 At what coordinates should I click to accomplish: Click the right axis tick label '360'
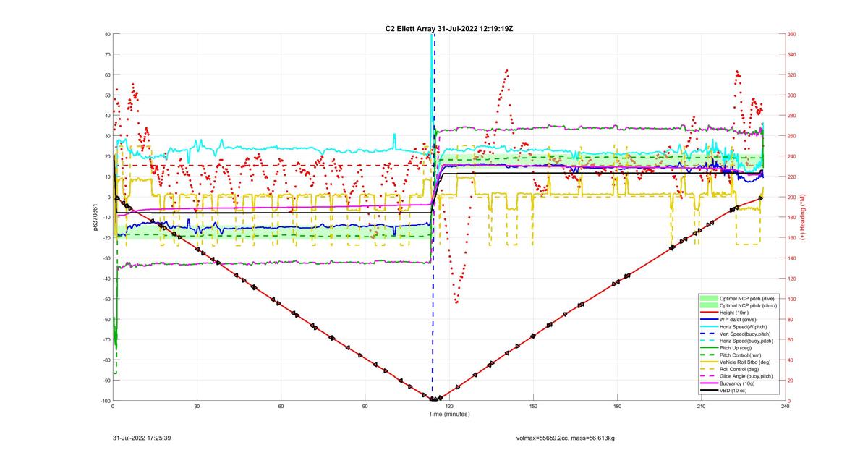pyautogui.click(x=792, y=34)
